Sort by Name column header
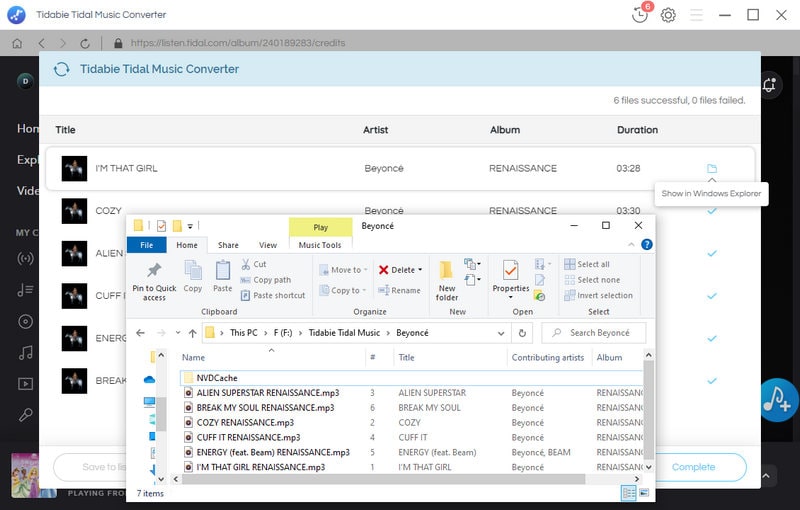800x510 pixels. click(x=193, y=358)
